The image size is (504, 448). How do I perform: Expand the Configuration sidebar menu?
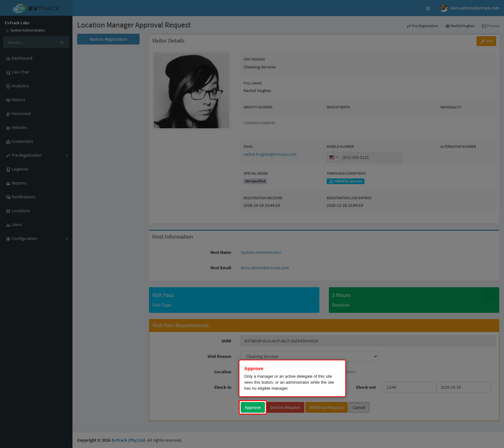pos(36,239)
